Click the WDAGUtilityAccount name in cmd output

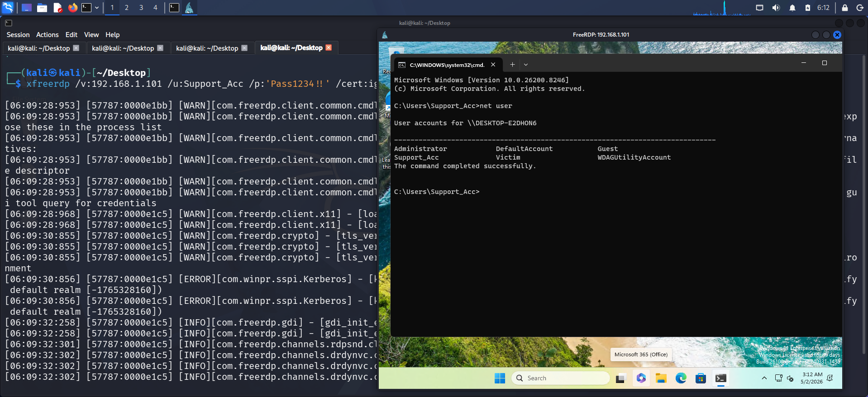point(634,157)
